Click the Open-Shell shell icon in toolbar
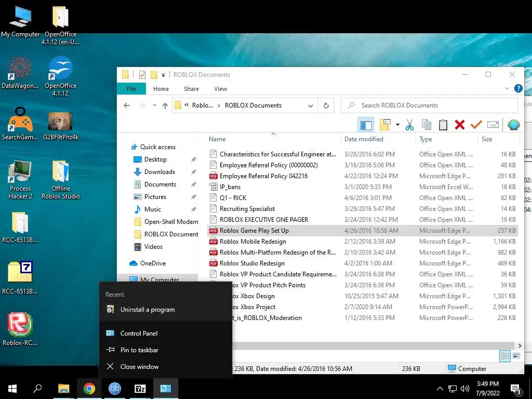This screenshot has height=399, width=532. 514,125
